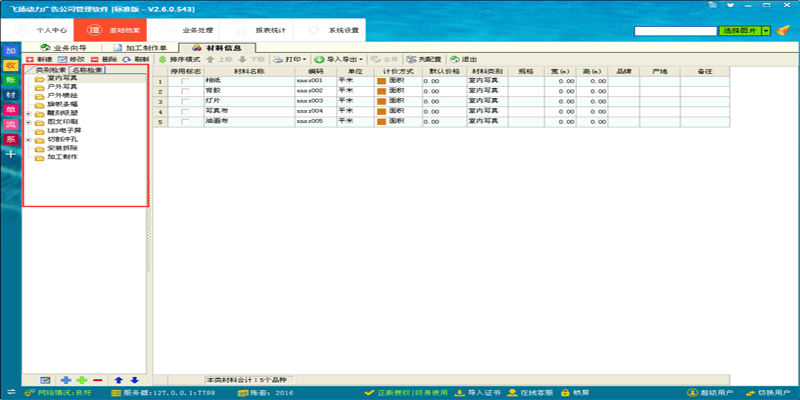
Task: Click the search input field at top right
Action: click(x=675, y=31)
